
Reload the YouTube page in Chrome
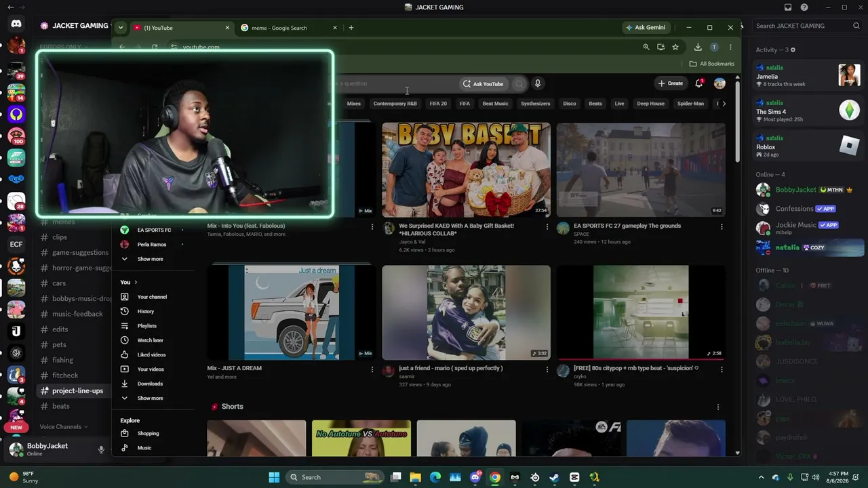coord(155,47)
